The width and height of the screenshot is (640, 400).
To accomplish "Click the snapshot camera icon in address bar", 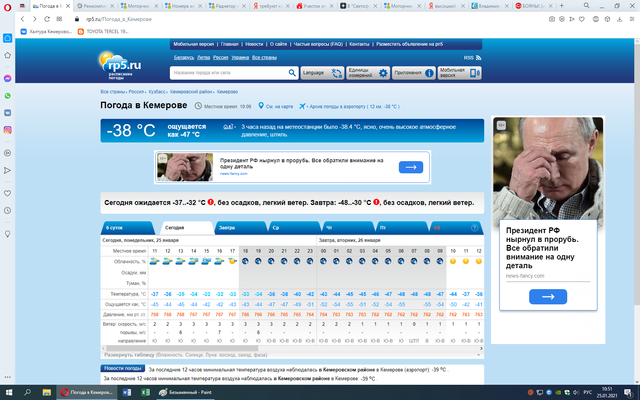I will point(552,19).
